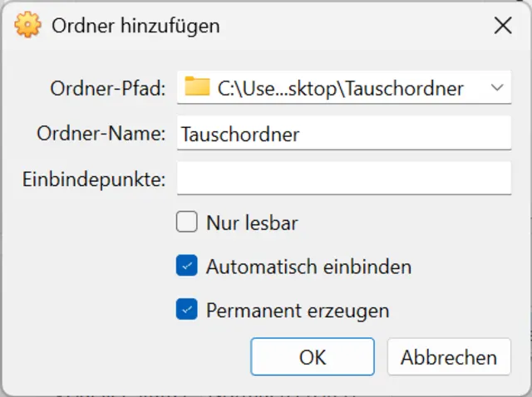
Task: Open the folder path combo box showing Tauschordner
Action: [341, 87]
